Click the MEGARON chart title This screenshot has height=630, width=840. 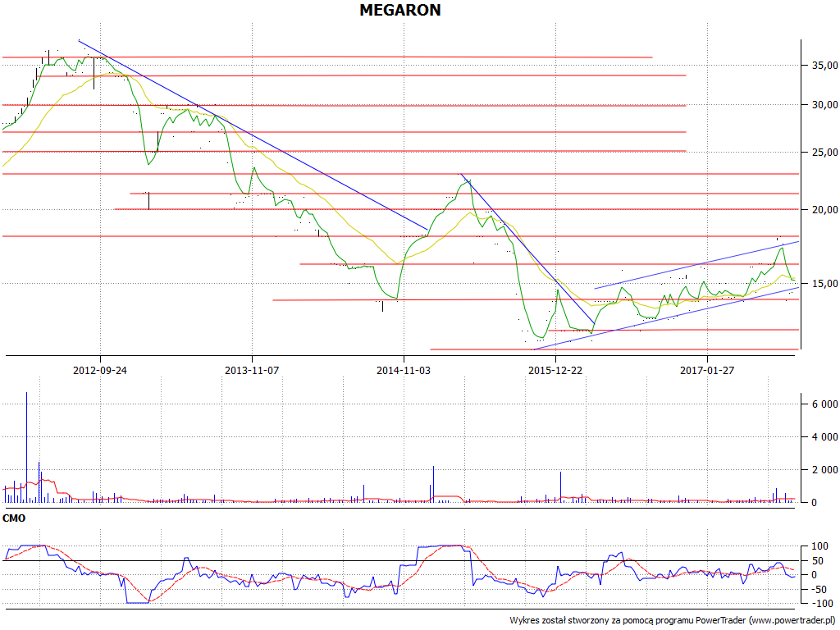point(400,10)
